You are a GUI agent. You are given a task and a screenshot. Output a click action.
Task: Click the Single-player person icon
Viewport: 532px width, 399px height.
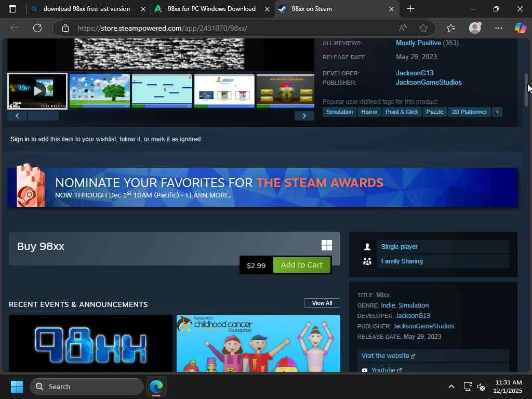(367, 247)
